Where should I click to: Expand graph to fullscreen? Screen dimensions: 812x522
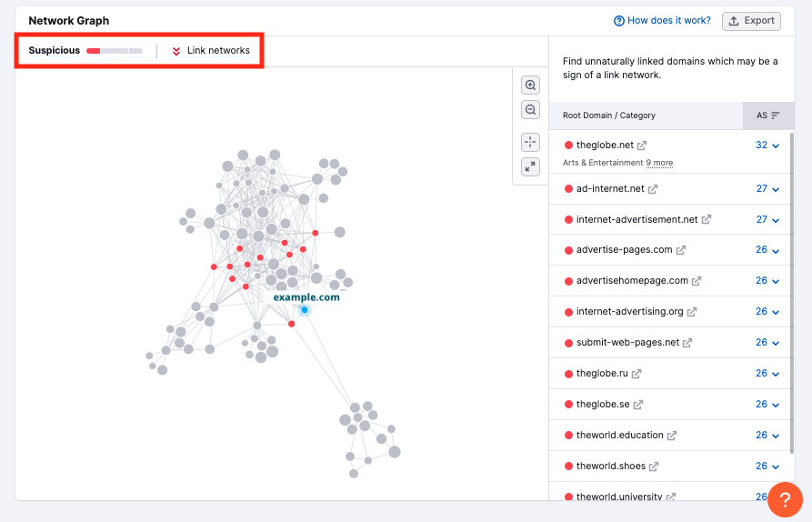(531, 166)
